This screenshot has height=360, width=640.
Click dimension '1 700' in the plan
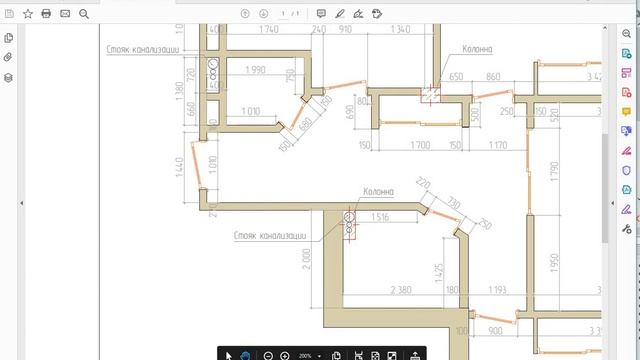420,145
